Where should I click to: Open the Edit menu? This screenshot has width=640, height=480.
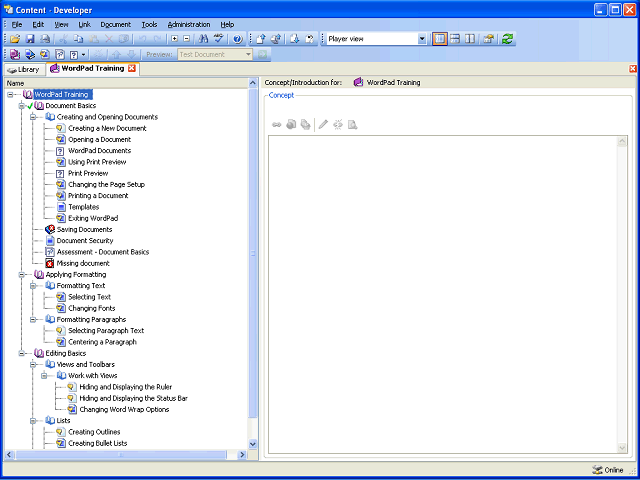coord(38,24)
